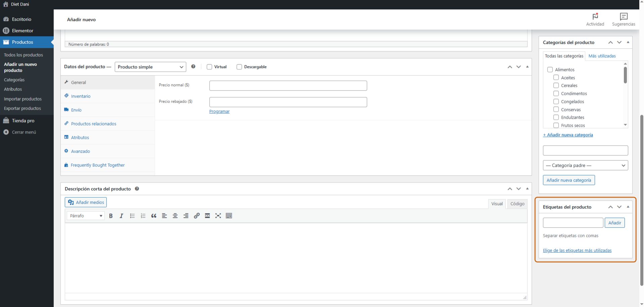Click the category list scrollbar
Image resolution: width=644 pixels, height=307 pixels.
click(625, 75)
